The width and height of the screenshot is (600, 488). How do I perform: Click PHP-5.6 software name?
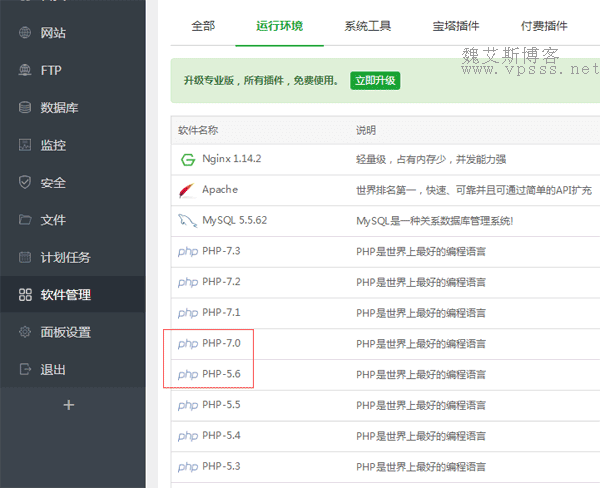click(221, 374)
